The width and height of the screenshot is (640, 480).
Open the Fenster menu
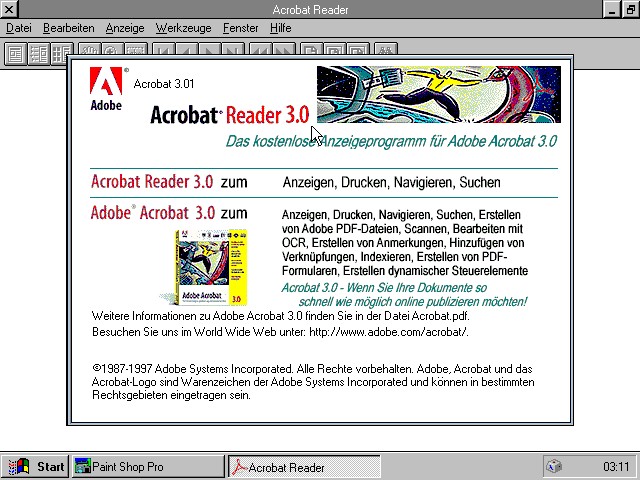[x=240, y=28]
